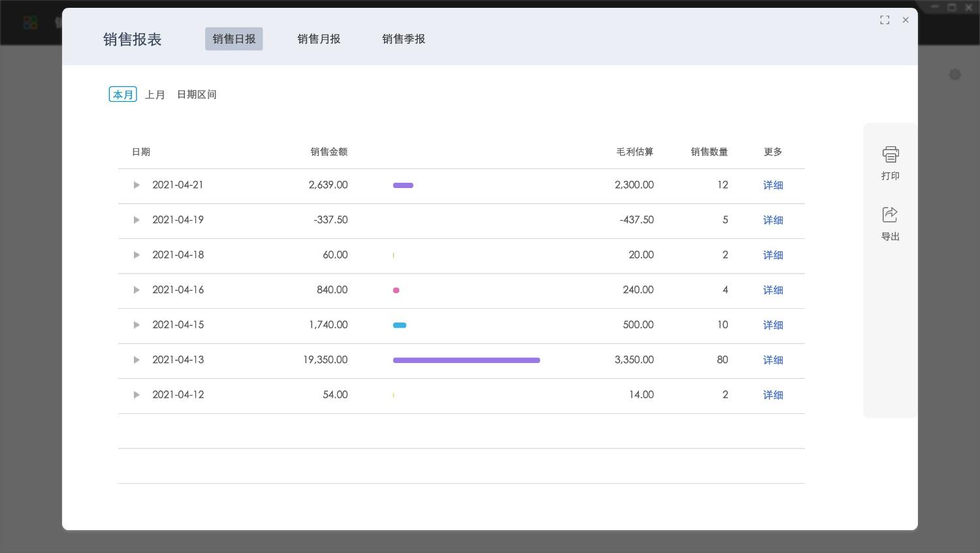
Task: Click the blue sales bar for 2021-04-15
Action: [399, 325]
